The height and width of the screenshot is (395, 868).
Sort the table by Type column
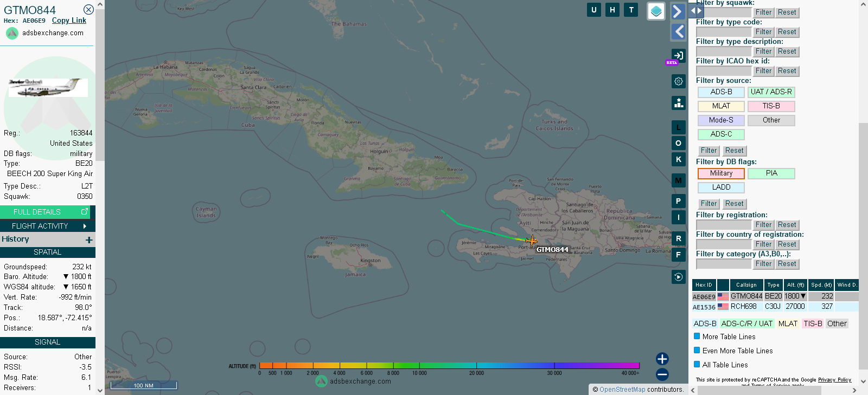pyautogui.click(x=774, y=285)
